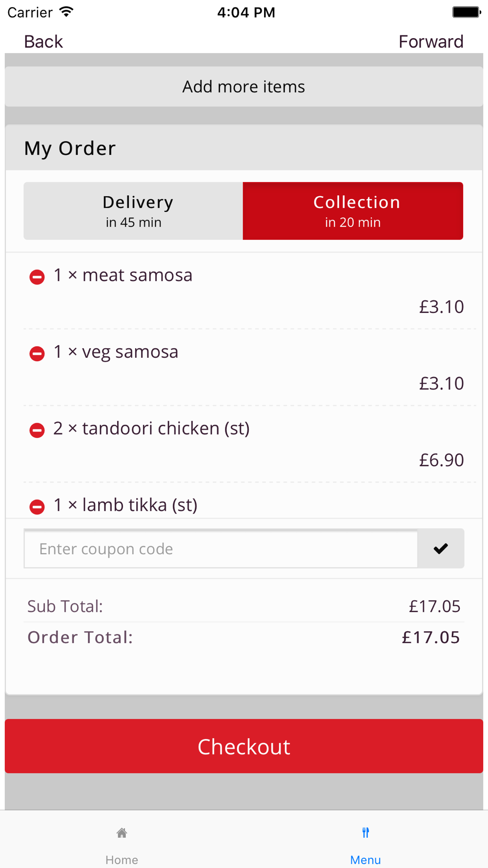
Task: Tap the Wi-Fi icon in the status bar
Action: [66, 12]
